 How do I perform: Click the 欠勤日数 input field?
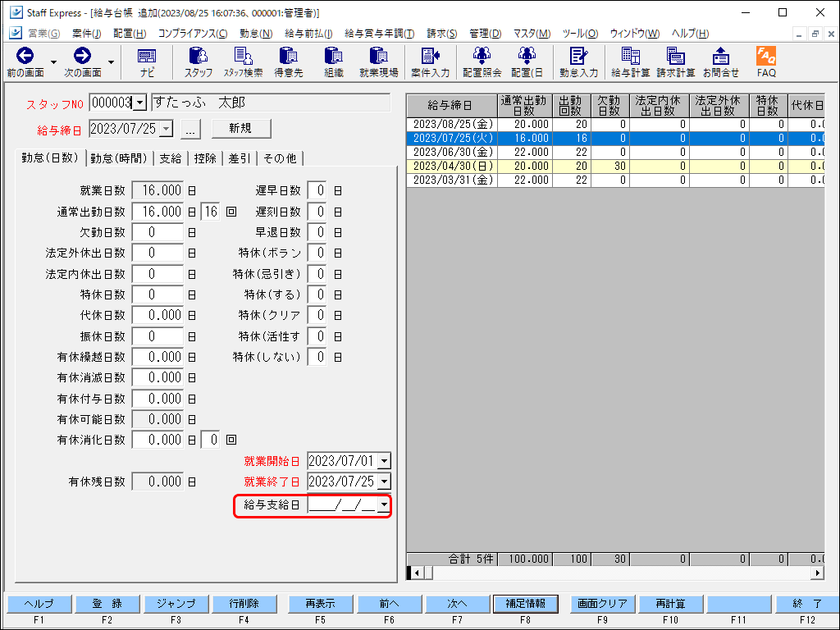coord(157,232)
